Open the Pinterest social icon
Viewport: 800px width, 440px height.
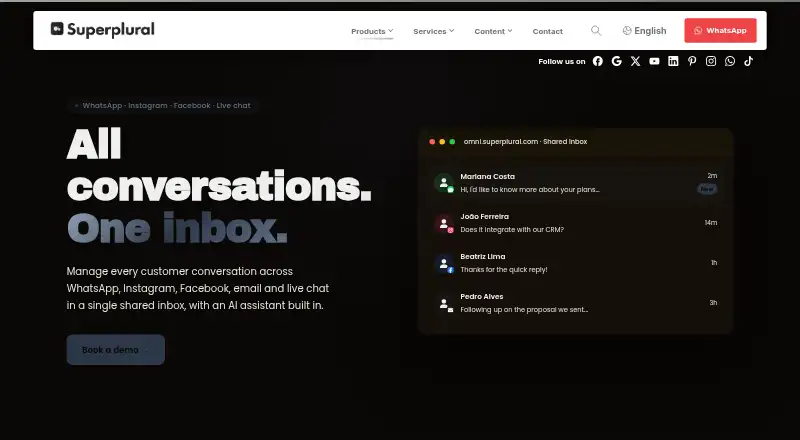click(692, 61)
